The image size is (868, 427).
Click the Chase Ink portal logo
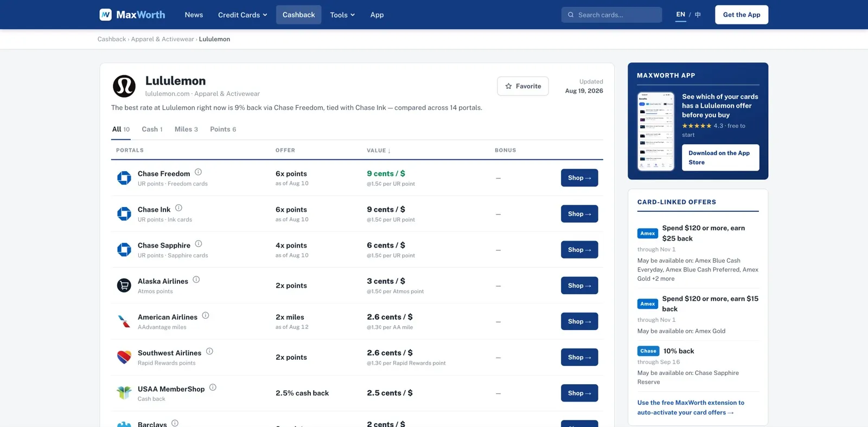tap(124, 214)
